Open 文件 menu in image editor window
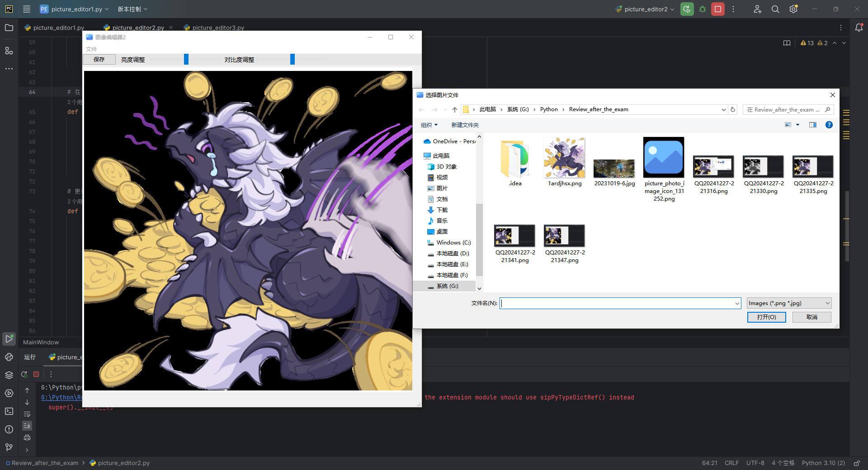Image resolution: width=868 pixels, height=470 pixels. coord(91,49)
